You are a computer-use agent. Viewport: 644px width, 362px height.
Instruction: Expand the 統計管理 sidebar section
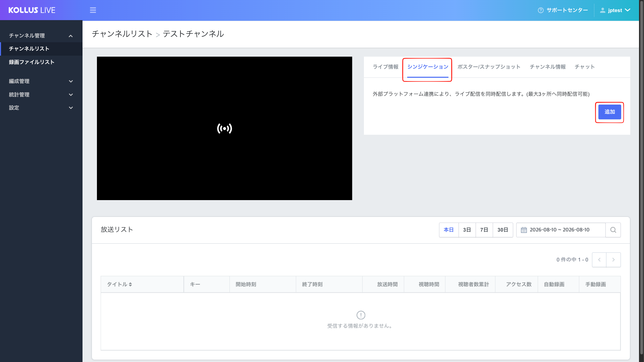(41, 95)
